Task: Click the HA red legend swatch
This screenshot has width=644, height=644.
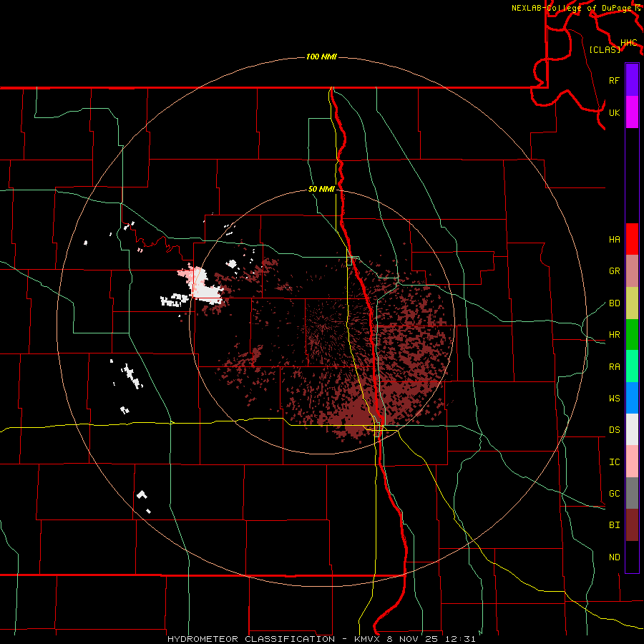Action: tap(632, 239)
